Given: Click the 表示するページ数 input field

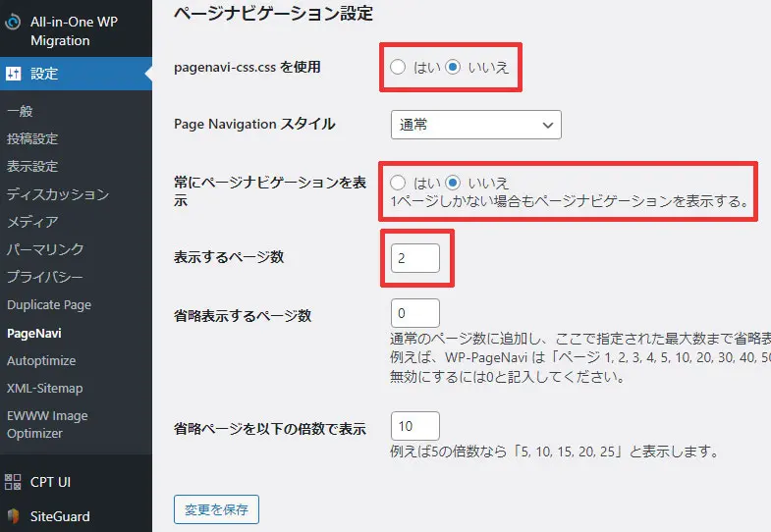Looking at the screenshot, I should (415, 258).
